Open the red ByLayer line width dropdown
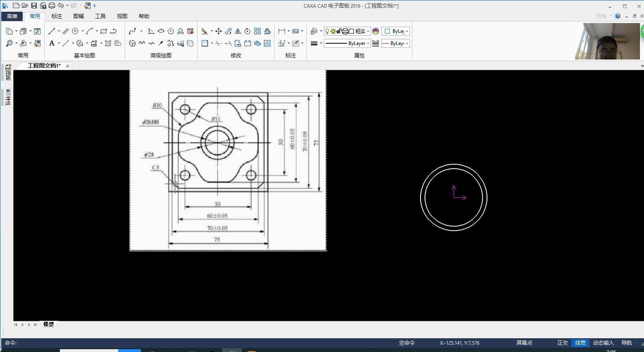This screenshot has height=352, width=644. [x=395, y=43]
